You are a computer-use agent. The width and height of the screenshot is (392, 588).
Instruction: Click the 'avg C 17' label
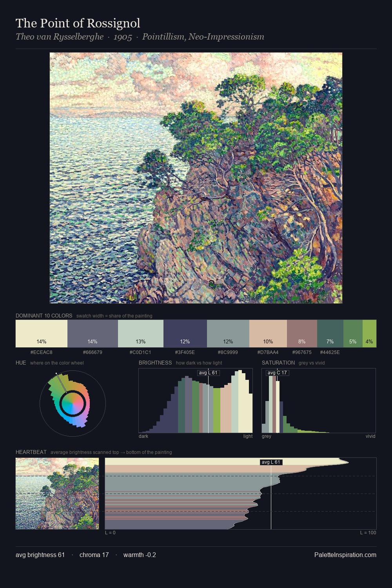click(x=277, y=373)
